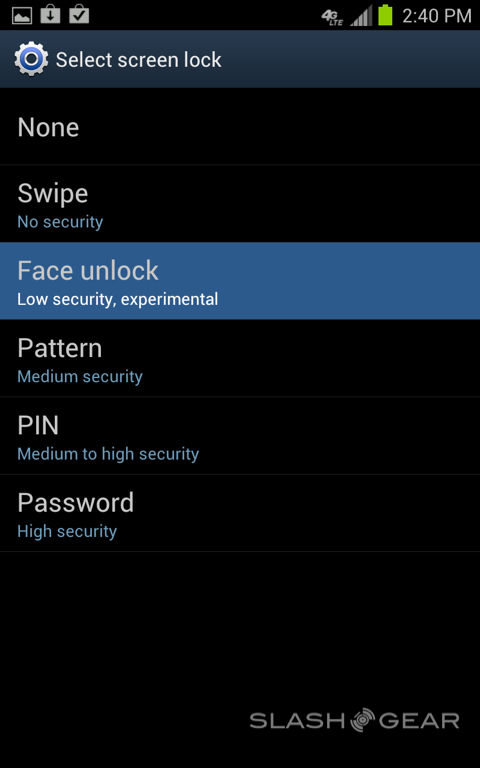
Task: Tap the signal strength bars icon
Action: [361, 16]
